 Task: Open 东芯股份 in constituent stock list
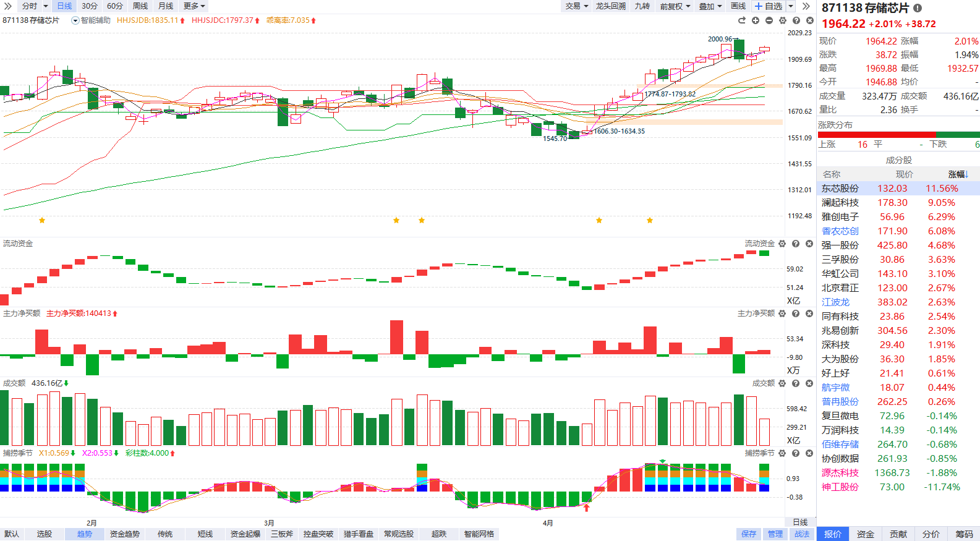coord(840,189)
